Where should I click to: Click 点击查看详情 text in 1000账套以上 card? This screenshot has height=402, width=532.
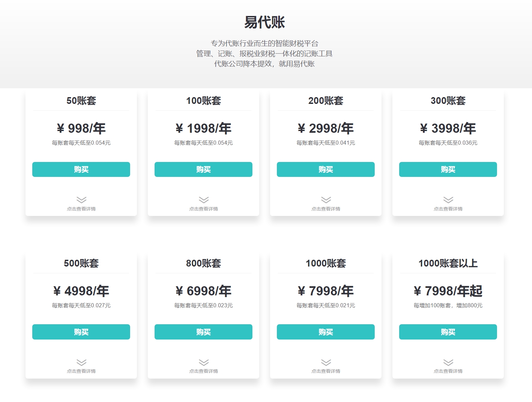(448, 371)
